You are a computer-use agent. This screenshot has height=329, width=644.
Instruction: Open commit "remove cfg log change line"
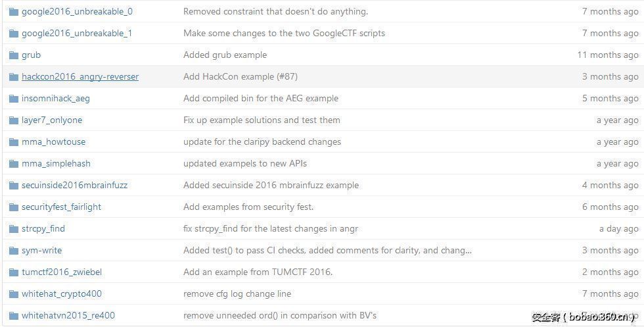237,294
